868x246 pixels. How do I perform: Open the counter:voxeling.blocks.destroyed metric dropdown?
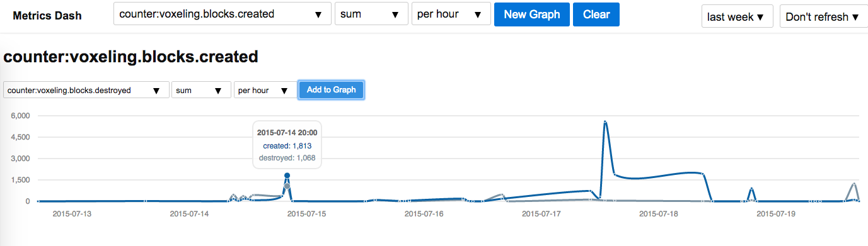click(86, 90)
